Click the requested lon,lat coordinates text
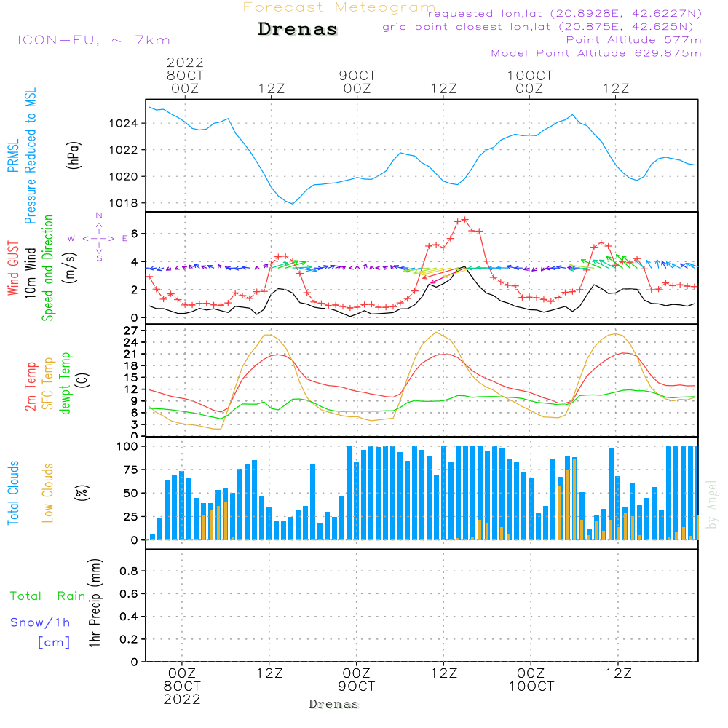 coord(564,14)
